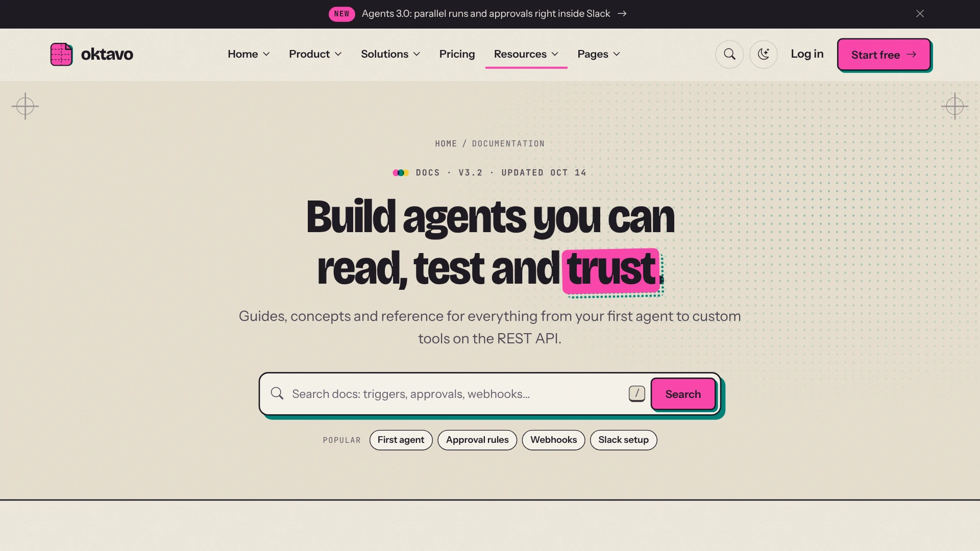Go to the Pricing page
The height and width of the screenshot is (551, 980).
click(x=457, y=54)
